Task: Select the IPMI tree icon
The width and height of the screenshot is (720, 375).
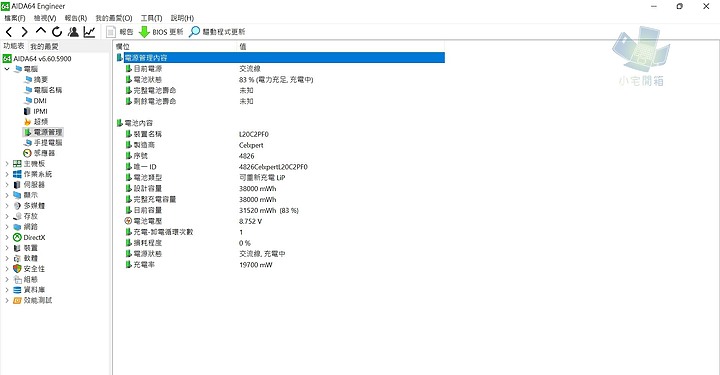Action: [27, 111]
